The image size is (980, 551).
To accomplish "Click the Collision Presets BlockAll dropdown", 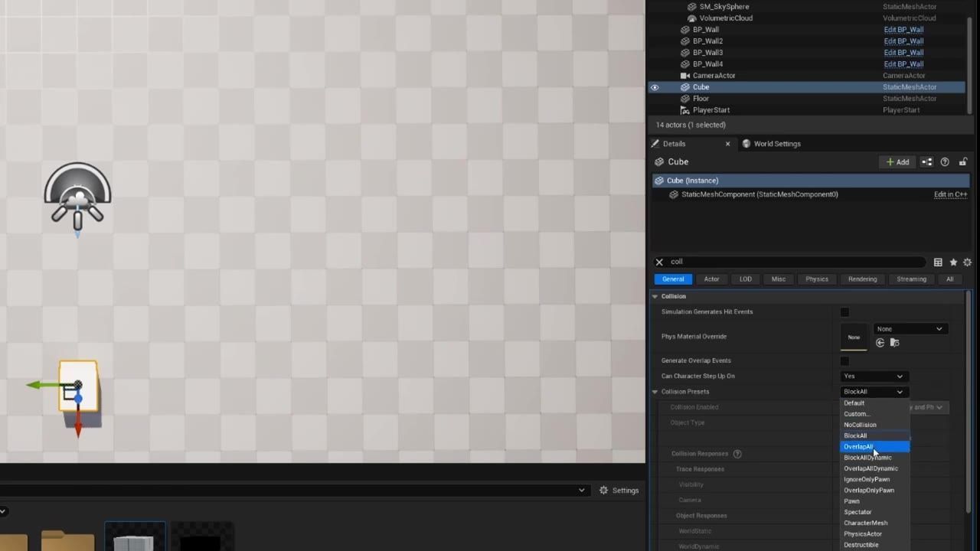I will (x=874, y=392).
